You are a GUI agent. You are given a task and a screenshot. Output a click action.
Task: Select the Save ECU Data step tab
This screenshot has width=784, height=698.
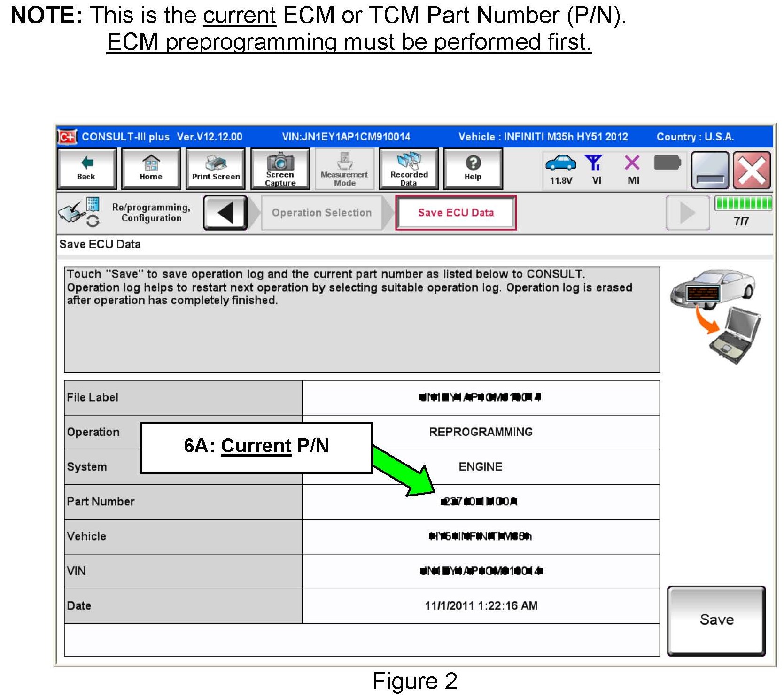(456, 213)
